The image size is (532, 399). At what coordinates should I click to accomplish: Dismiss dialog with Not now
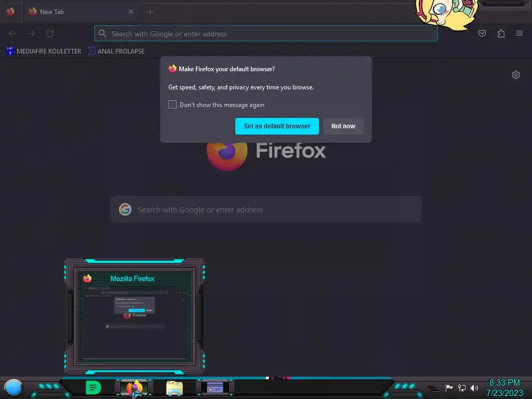[x=343, y=126]
